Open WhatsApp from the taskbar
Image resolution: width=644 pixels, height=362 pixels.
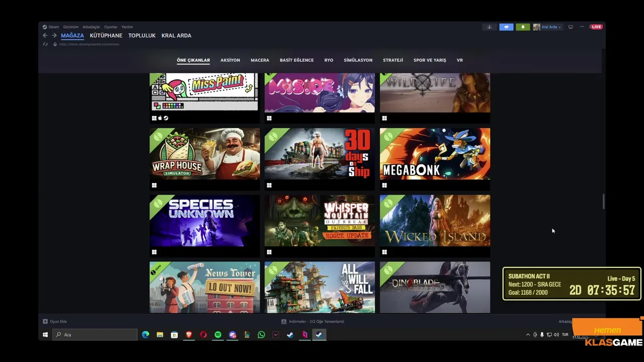[x=261, y=334]
